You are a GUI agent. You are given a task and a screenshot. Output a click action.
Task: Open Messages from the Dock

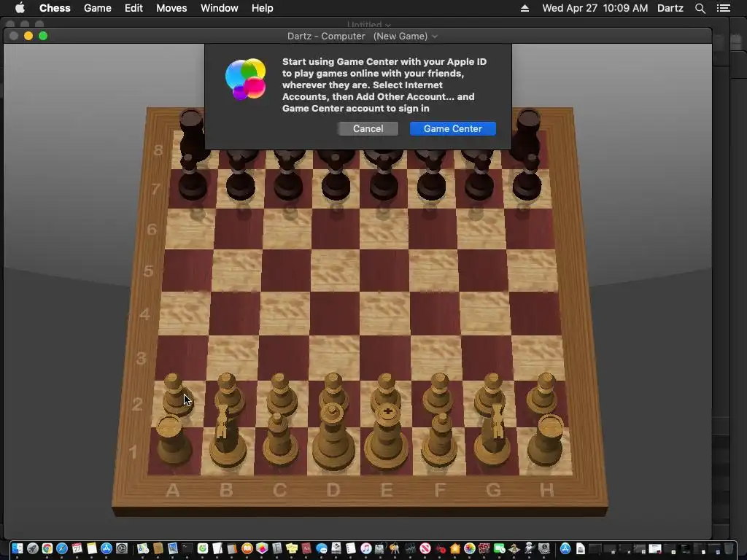click(x=322, y=548)
